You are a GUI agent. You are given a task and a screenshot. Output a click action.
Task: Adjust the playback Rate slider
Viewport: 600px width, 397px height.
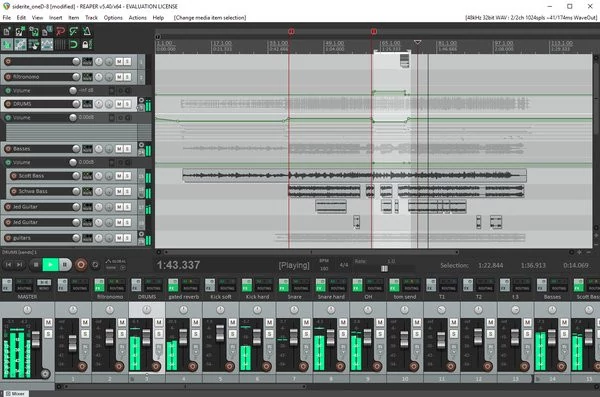[x=384, y=269]
